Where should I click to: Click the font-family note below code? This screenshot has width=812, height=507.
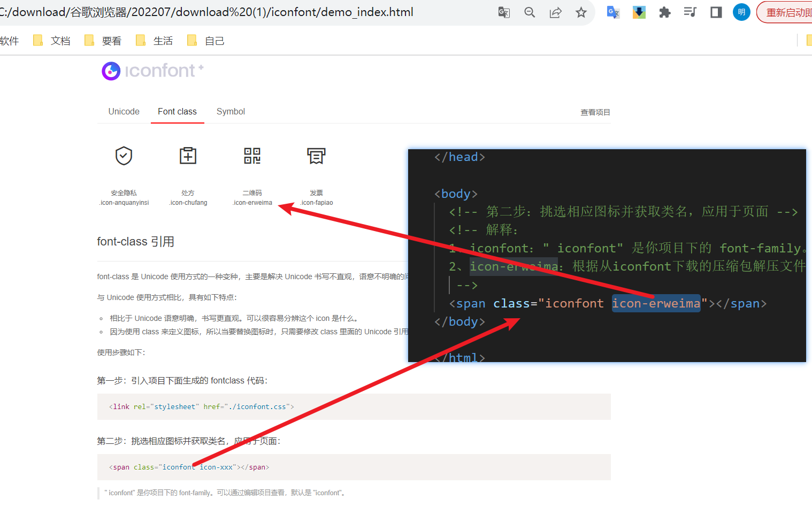pyautogui.click(x=225, y=493)
